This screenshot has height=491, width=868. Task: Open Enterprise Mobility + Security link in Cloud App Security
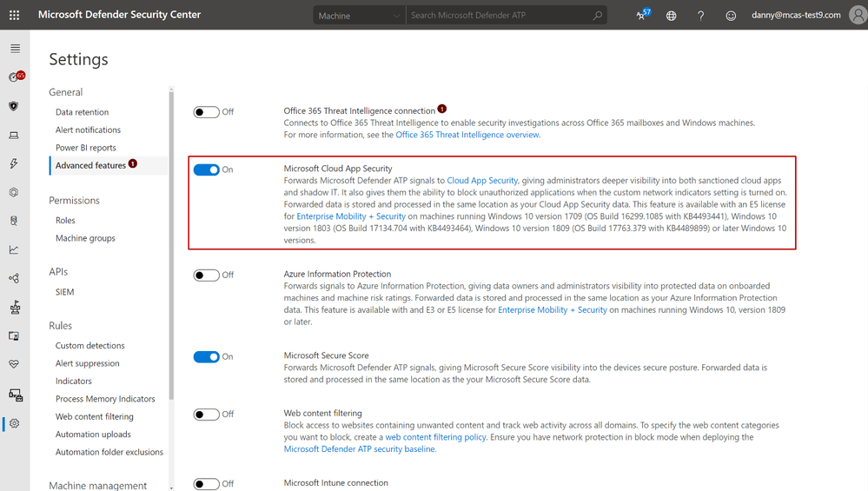click(x=351, y=216)
